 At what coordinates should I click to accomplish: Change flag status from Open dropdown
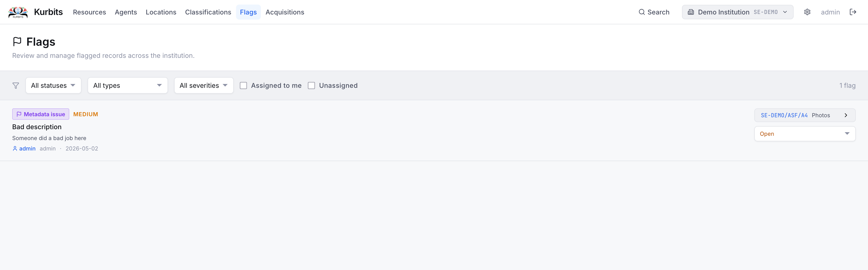coord(805,134)
